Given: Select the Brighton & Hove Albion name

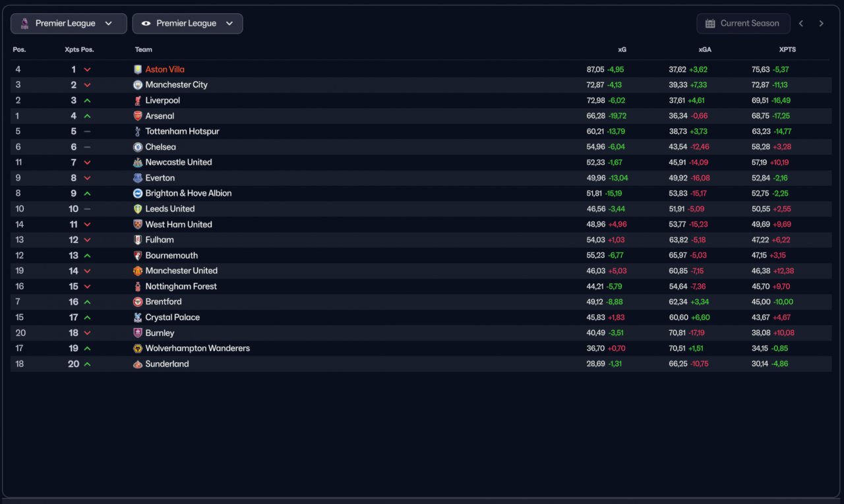Looking at the screenshot, I should (x=189, y=193).
